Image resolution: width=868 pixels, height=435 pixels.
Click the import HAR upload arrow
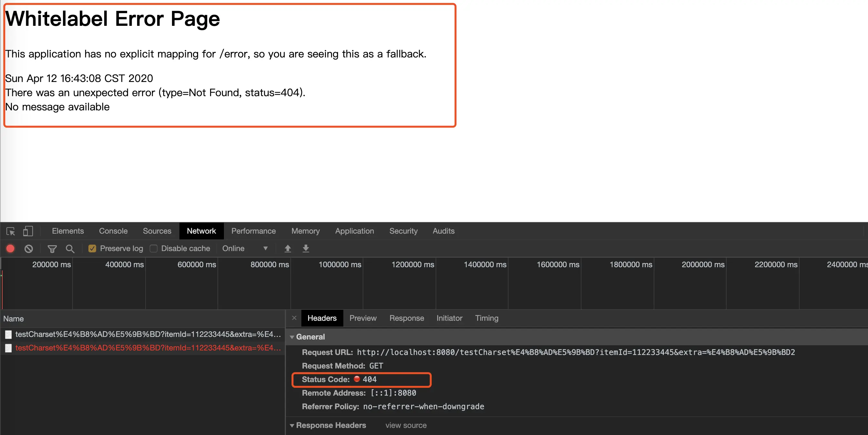288,249
